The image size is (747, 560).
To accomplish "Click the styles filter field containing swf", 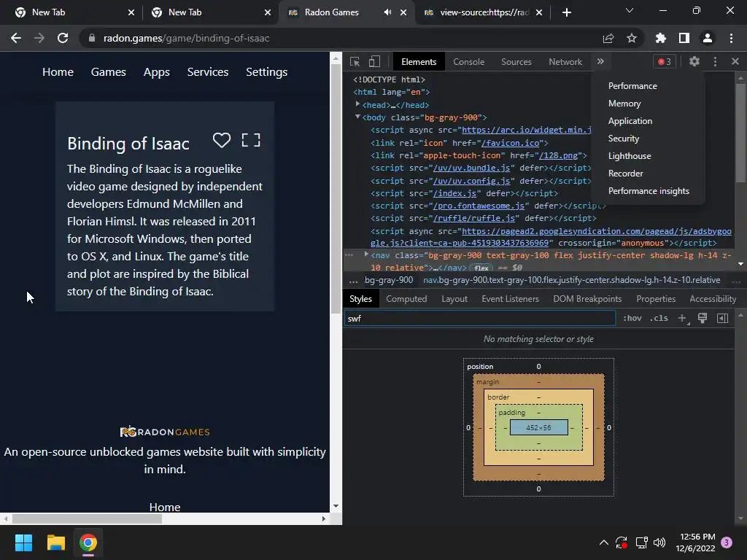I will [480, 318].
